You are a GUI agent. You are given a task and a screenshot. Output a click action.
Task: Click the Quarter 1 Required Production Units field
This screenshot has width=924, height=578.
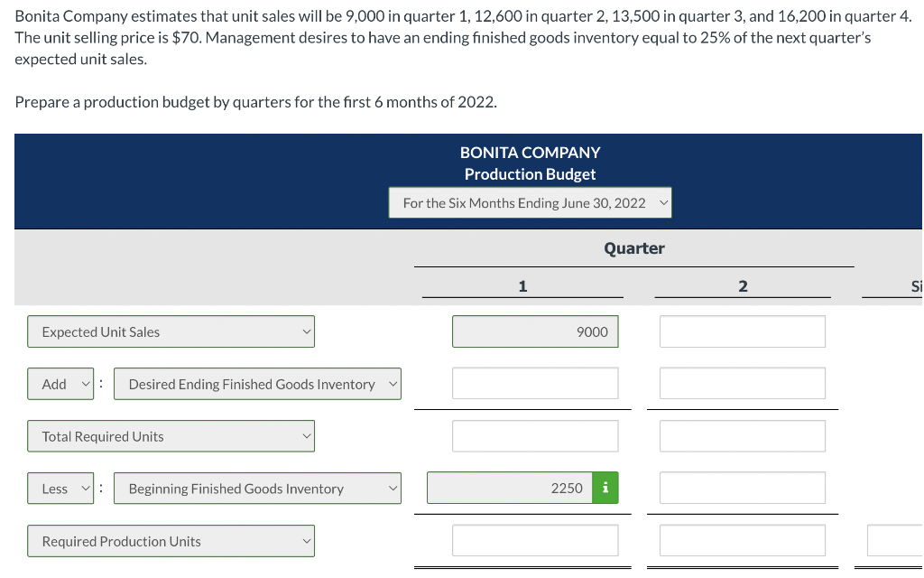[x=534, y=540]
